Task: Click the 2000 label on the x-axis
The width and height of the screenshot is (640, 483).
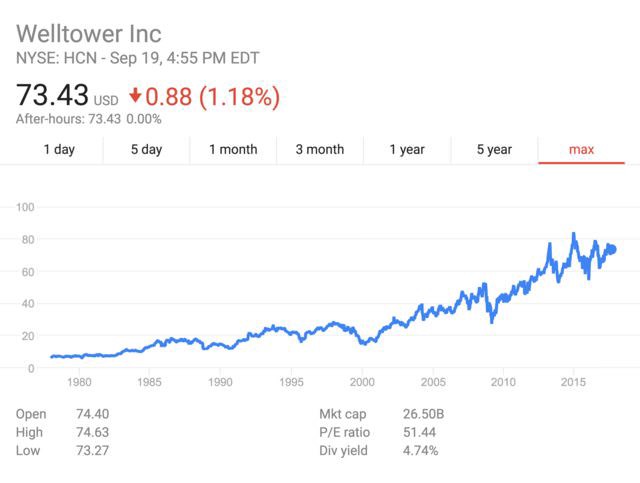Action: pos(362,382)
